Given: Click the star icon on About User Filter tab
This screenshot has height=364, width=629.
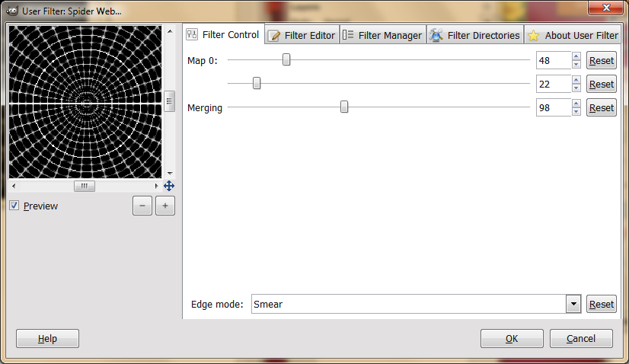Looking at the screenshot, I should point(534,36).
